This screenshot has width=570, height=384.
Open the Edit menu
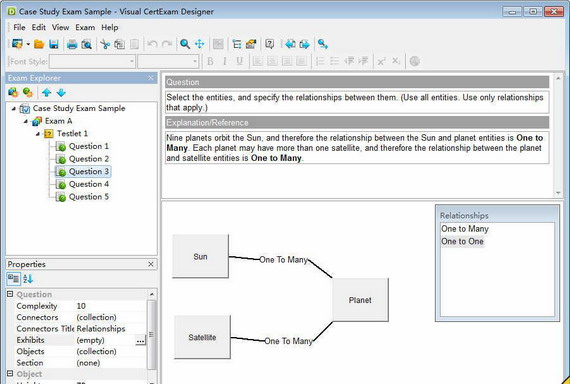(39, 28)
